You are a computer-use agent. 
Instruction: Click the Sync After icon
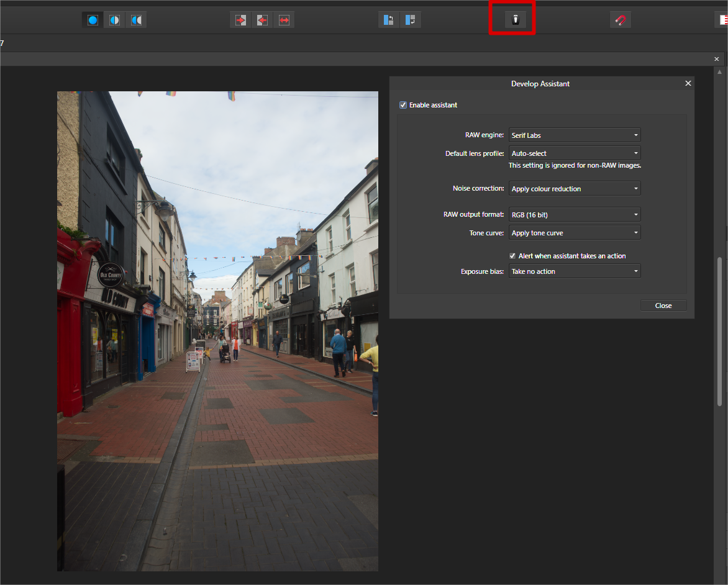pyautogui.click(x=262, y=20)
